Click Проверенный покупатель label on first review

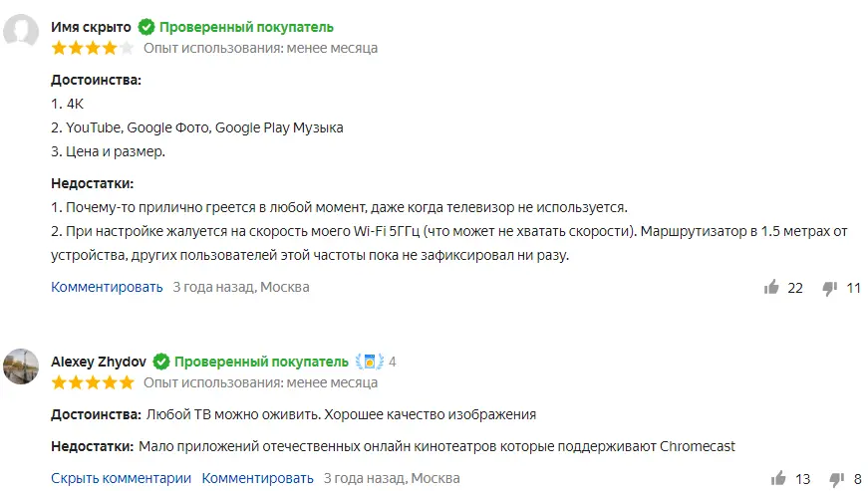click(246, 27)
